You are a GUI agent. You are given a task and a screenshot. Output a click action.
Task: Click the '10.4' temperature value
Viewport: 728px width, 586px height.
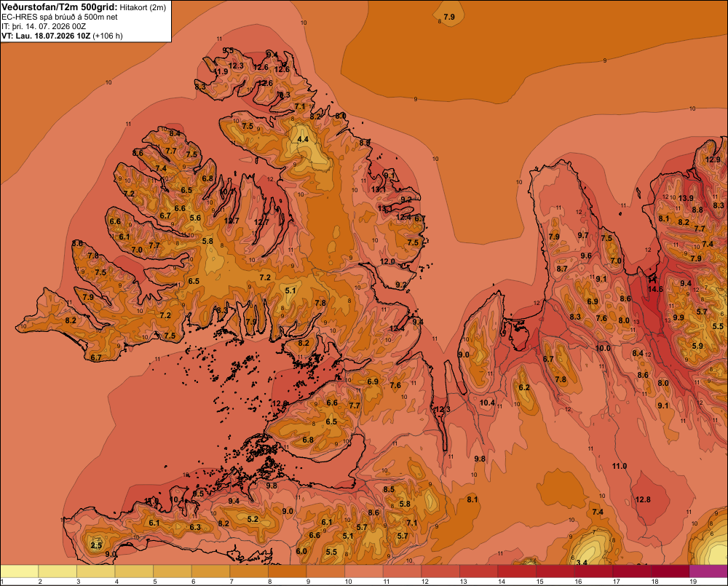pos(487,403)
